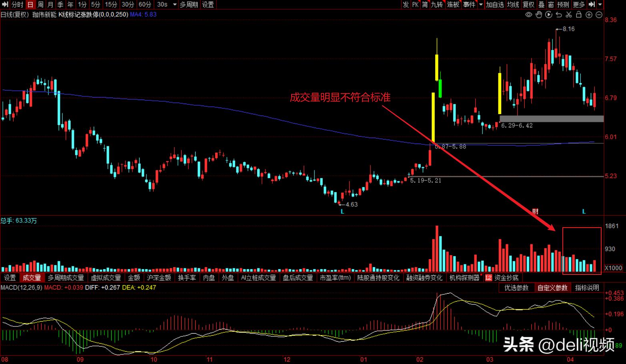Switch to 60分 minute chart
626x364 pixels.
[145, 4]
